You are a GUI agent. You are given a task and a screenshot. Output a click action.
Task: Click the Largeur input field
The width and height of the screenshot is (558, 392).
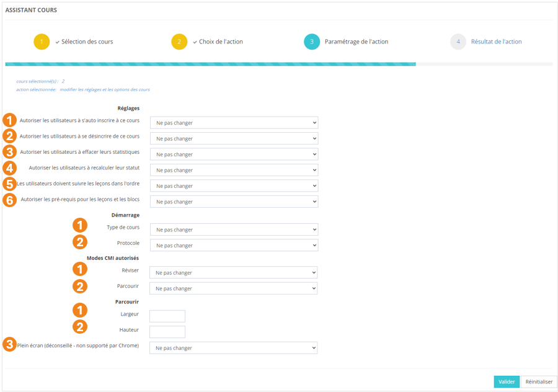pyautogui.click(x=167, y=316)
